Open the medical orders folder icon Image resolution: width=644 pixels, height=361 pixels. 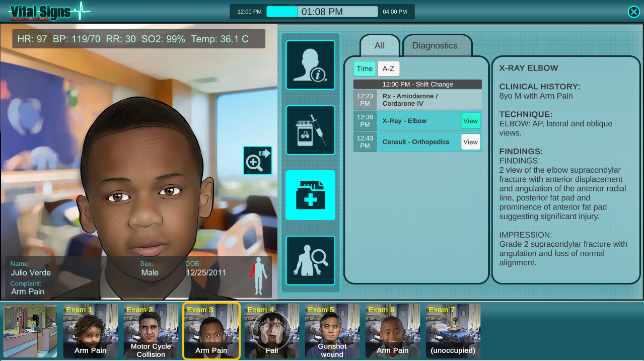(310, 195)
